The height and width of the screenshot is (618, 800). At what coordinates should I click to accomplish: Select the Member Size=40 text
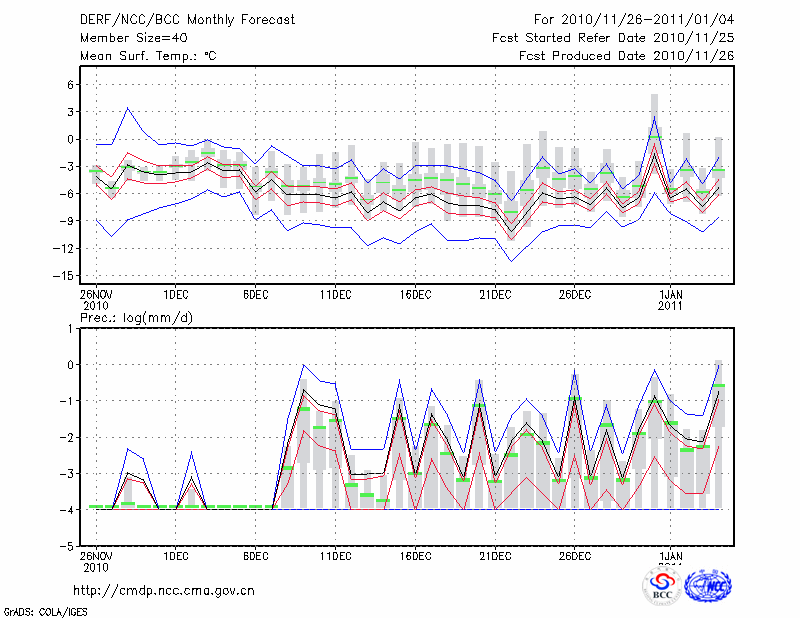132,38
